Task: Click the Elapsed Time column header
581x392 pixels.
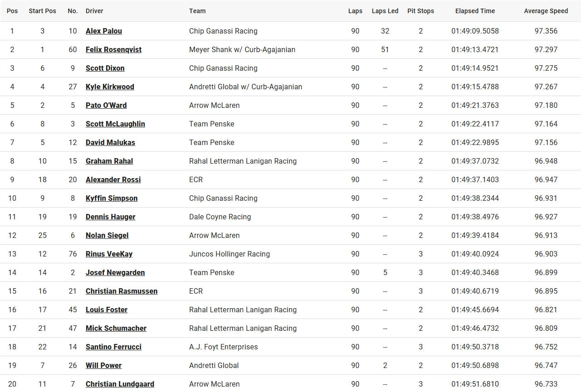Action: coord(475,11)
